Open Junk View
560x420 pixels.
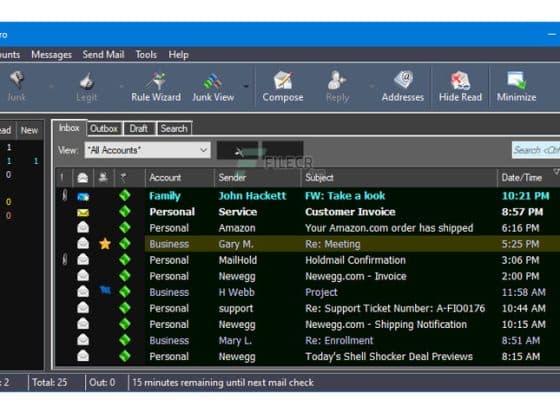point(213,86)
